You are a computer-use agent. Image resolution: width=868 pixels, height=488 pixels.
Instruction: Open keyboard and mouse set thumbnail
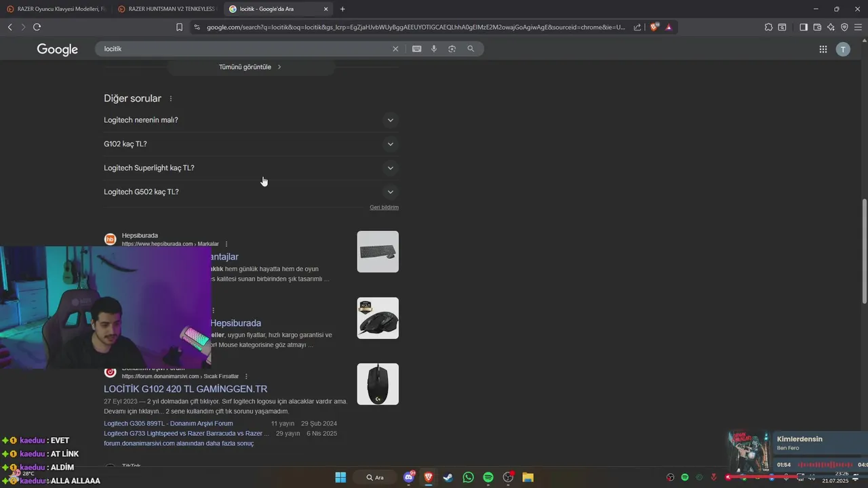point(378,251)
